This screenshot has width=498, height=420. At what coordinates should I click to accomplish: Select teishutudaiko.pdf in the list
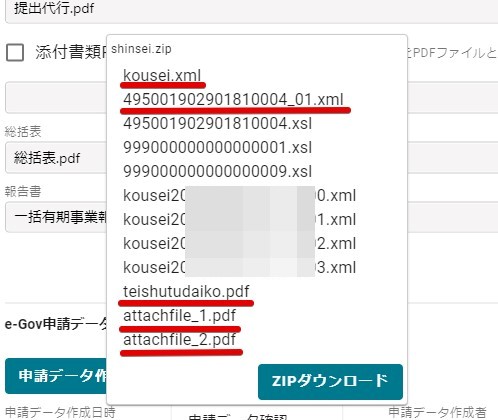[186, 292]
